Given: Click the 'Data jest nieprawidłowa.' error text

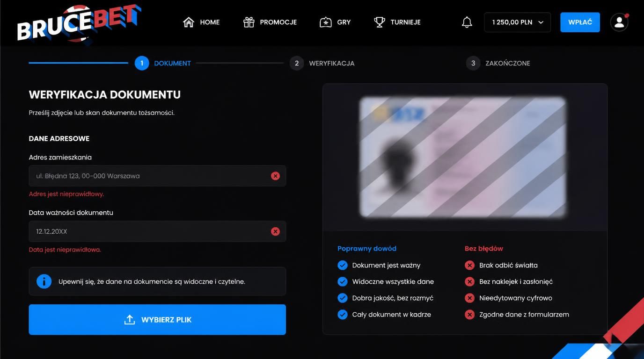Looking at the screenshot, I should coord(65,250).
